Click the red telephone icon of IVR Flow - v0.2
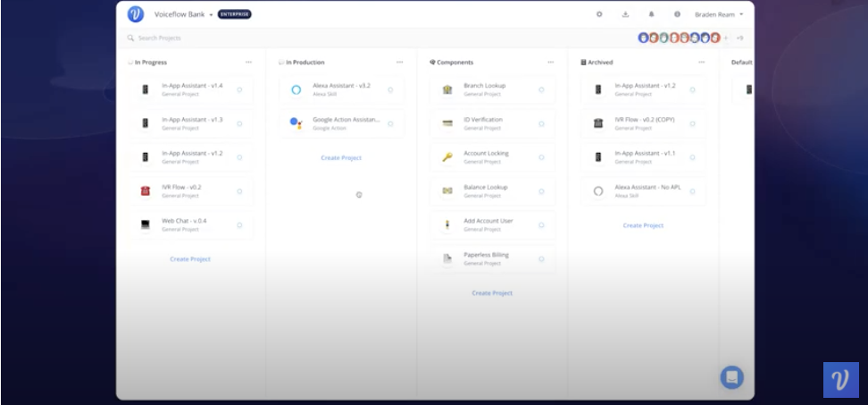868x405 pixels. coord(145,191)
